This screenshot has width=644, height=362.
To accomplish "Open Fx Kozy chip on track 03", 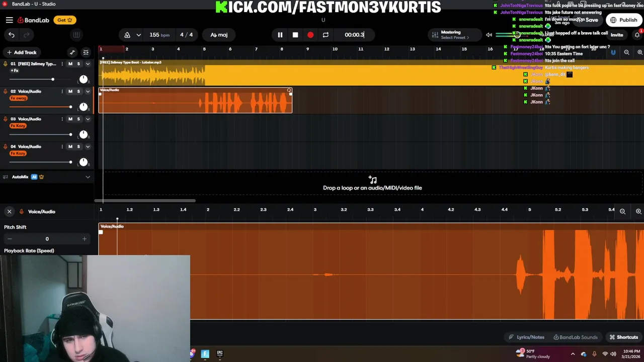I will [18, 126].
